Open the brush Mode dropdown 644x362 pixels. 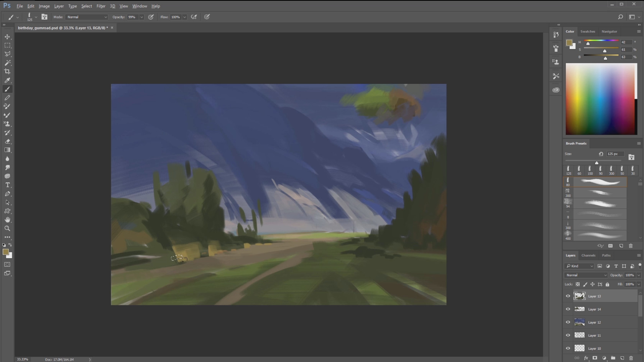pos(87,17)
